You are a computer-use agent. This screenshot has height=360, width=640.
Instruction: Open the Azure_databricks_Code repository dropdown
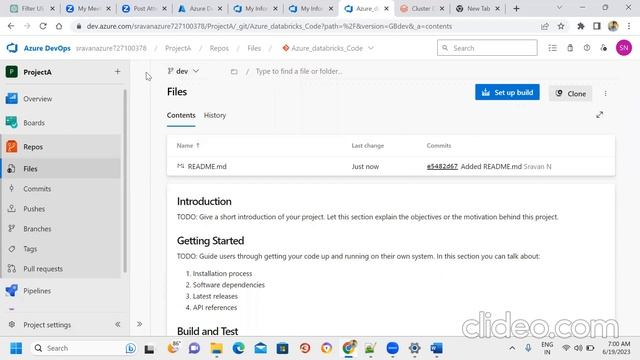[328, 48]
